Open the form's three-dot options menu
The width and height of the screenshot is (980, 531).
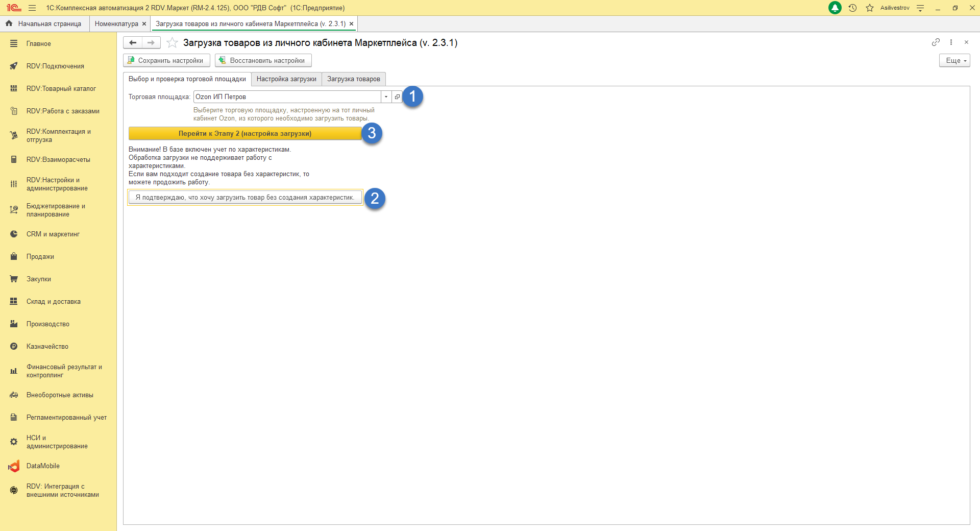click(951, 42)
